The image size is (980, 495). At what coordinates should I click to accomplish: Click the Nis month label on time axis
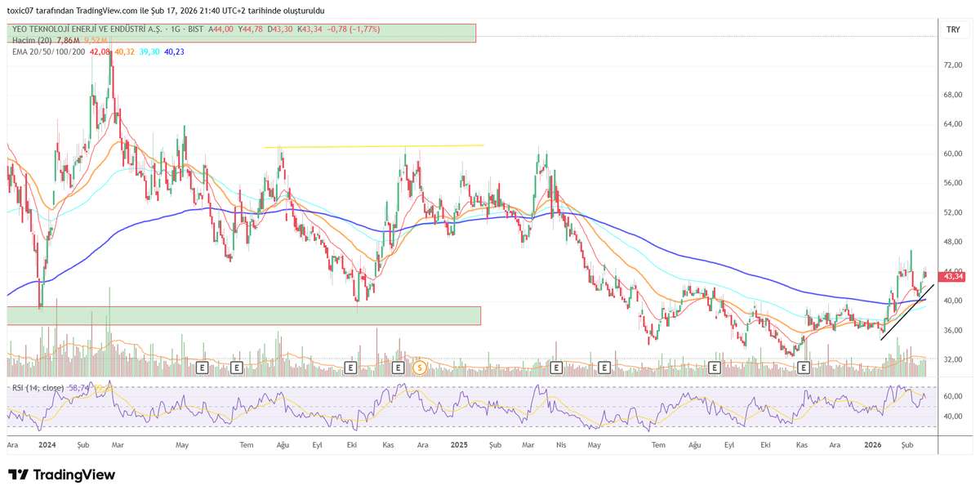coord(560,445)
